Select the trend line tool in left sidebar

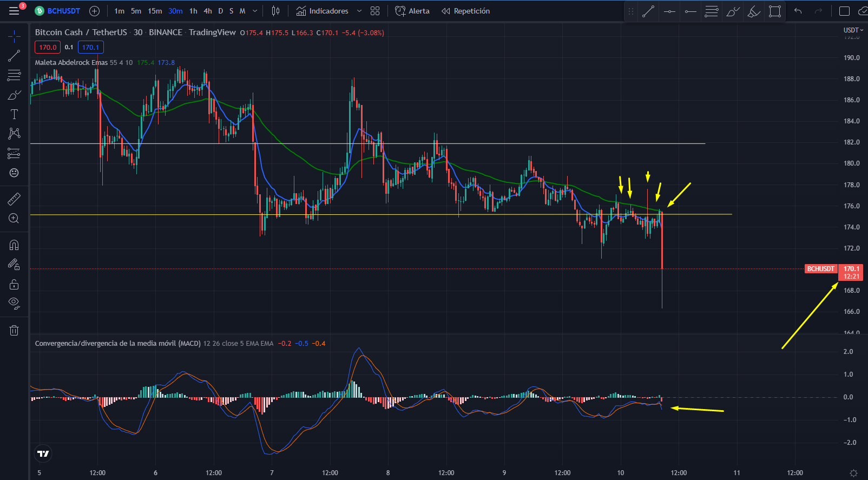[x=14, y=56]
